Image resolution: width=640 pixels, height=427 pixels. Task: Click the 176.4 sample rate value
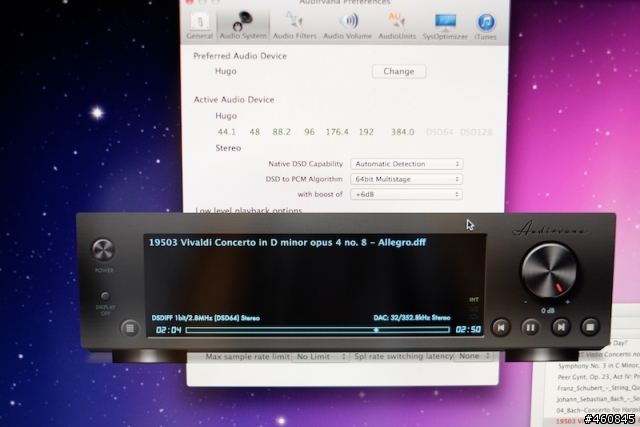click(337, 132)
